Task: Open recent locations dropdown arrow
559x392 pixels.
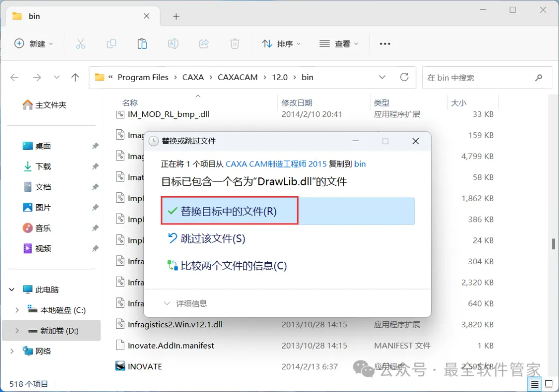Action: (56, 77)
